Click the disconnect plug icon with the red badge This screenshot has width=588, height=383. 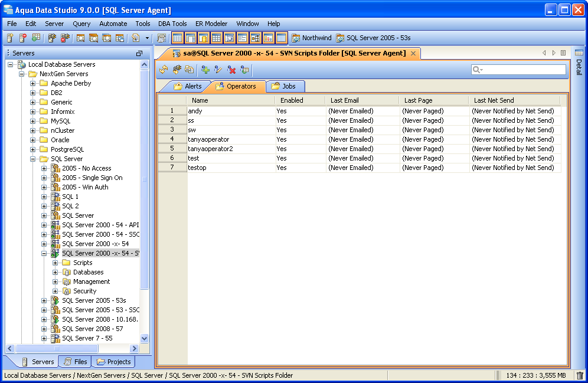point(65,38)
